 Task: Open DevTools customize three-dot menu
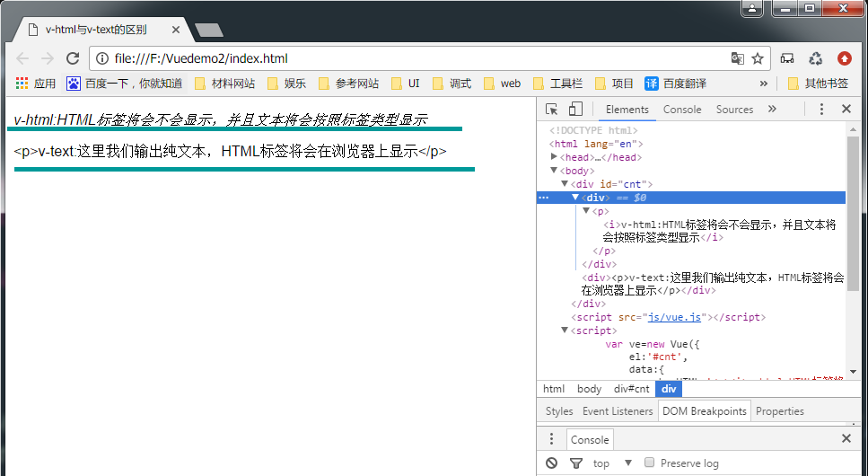[x=821, y=110]
